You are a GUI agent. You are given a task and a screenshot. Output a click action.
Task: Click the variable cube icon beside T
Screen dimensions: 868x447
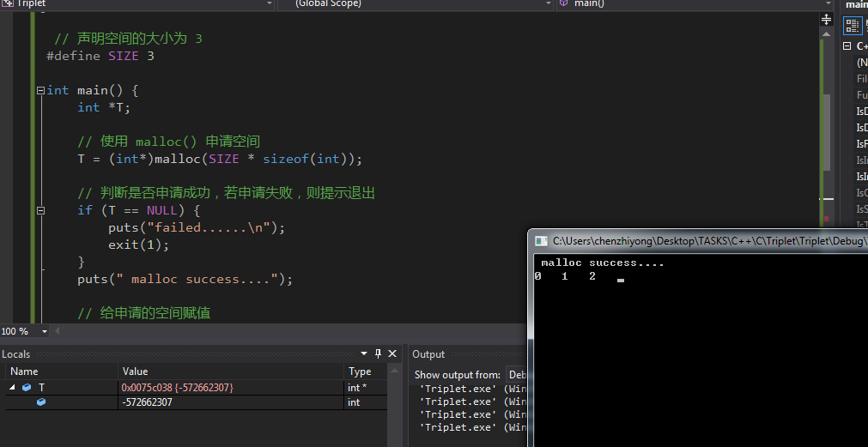click(27, 388)
